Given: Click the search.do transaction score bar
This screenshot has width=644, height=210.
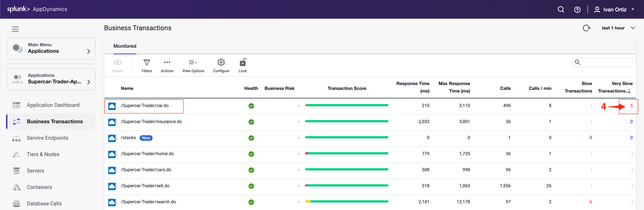Looking at the screenshot, I should [346, 201].
